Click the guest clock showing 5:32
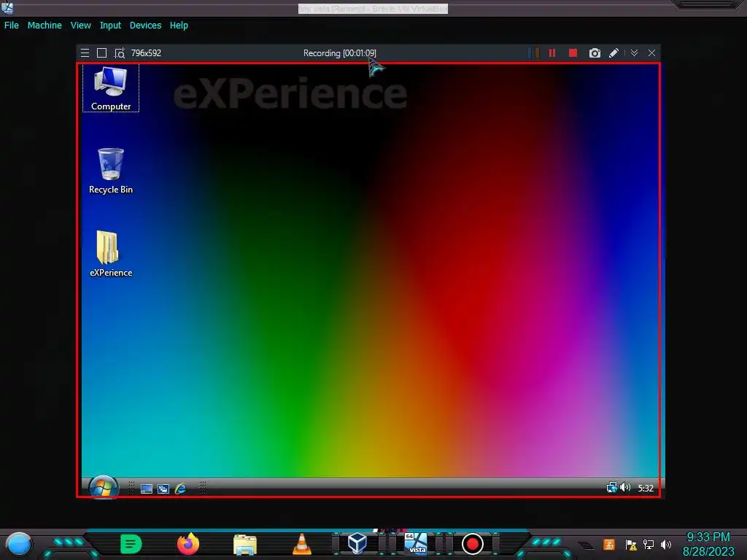 pos(646,488)
